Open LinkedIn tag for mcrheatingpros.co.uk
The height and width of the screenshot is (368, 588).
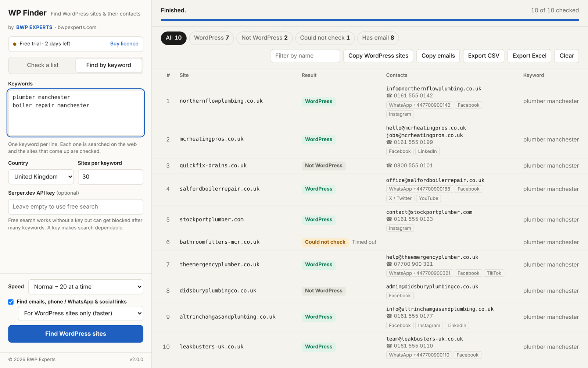pyautogui.click(x=427, y=152)
